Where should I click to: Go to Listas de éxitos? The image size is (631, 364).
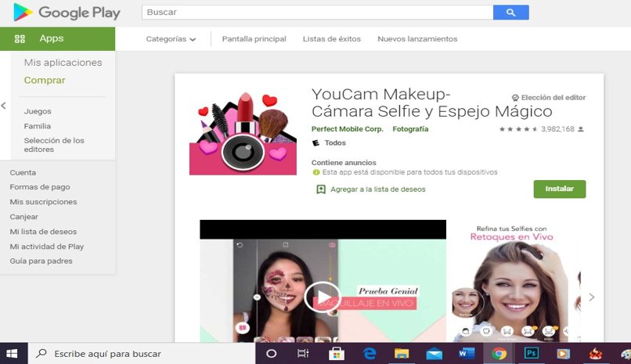(332, 39)
